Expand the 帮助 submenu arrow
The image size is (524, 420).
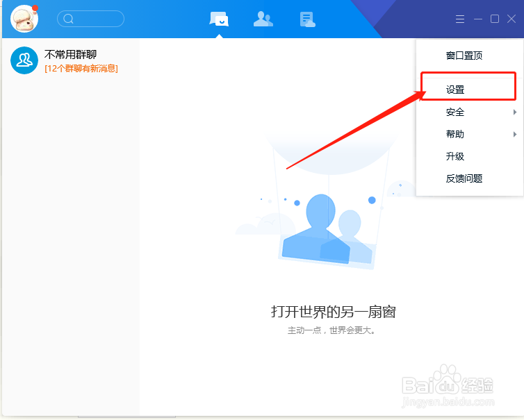(x=515, y=134)
